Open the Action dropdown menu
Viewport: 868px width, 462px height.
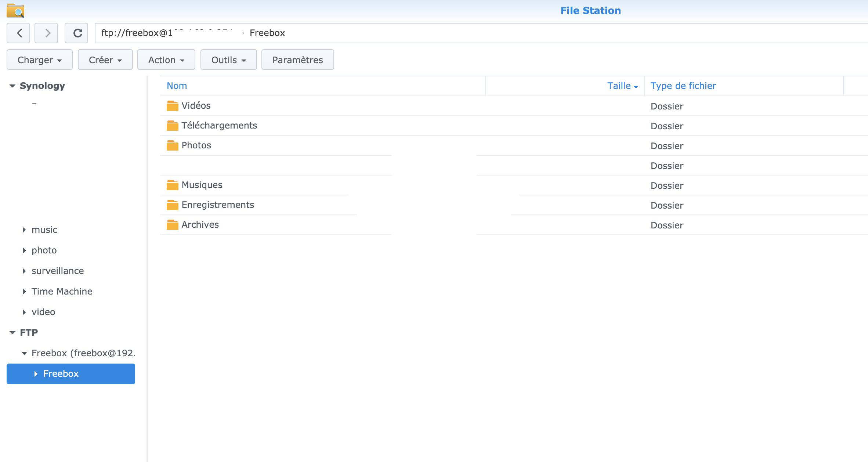click(x=166, y=60)
